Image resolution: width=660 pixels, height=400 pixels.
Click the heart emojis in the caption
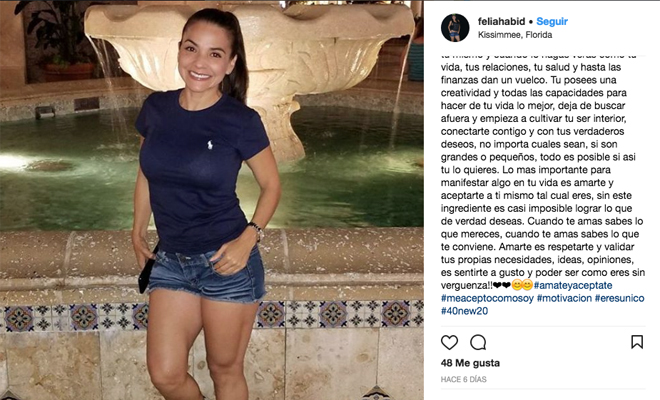tap(502, 285)
